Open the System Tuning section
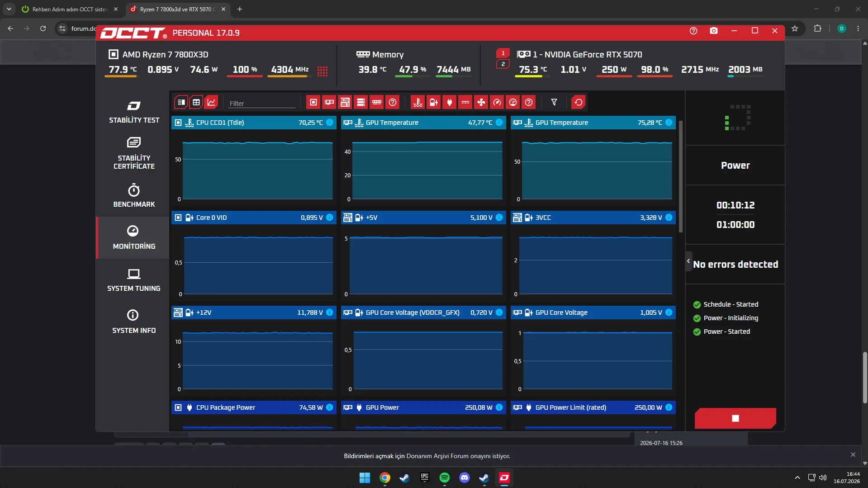This screenshot has width=868, height=488. click(134, 280)
